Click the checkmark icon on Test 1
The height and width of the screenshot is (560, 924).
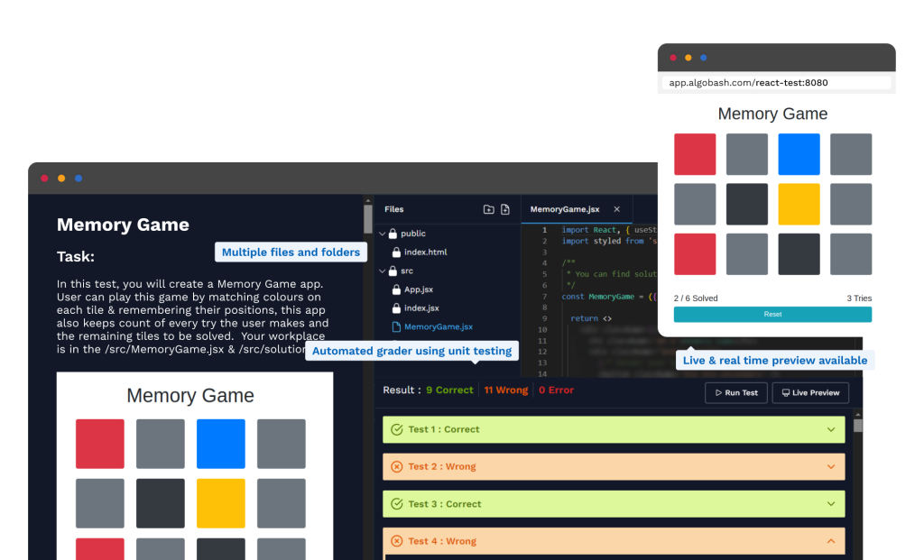coord(396,429)
